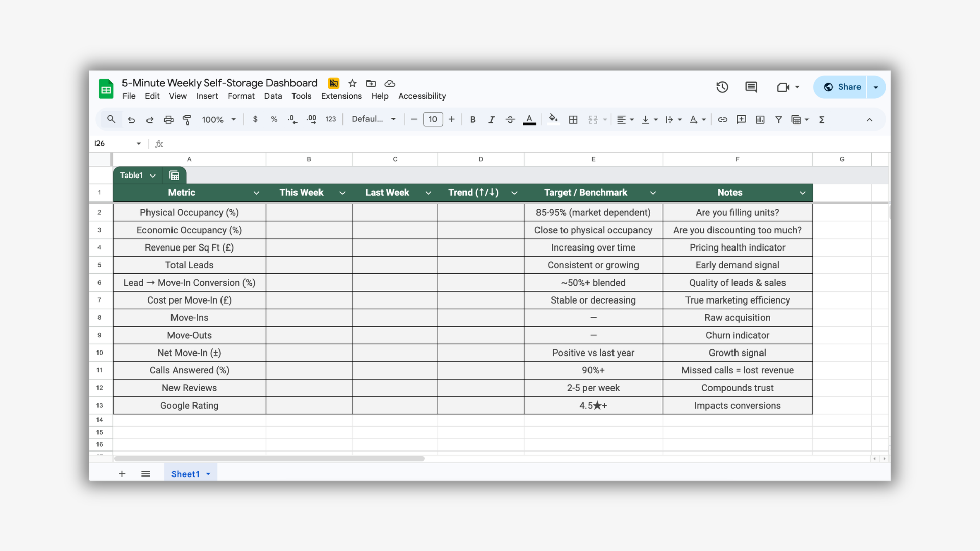Toggle italic formatting
The image size is (980, 551).
491,119
